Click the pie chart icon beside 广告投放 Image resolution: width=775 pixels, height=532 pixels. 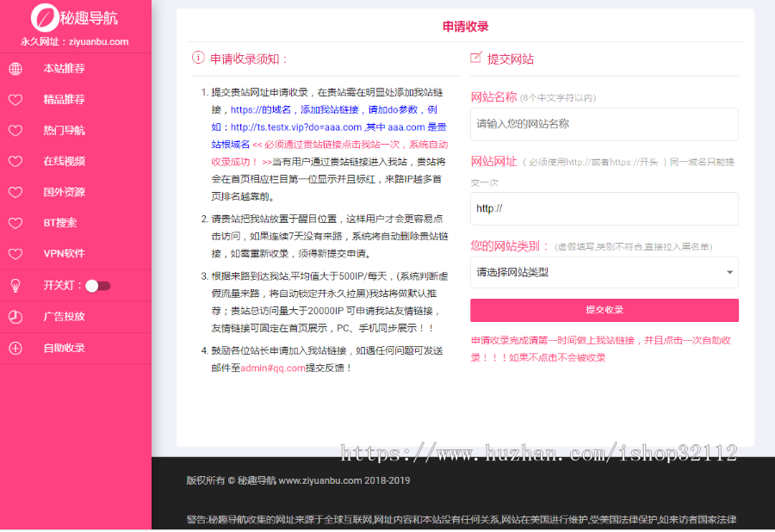coord(15,317)
